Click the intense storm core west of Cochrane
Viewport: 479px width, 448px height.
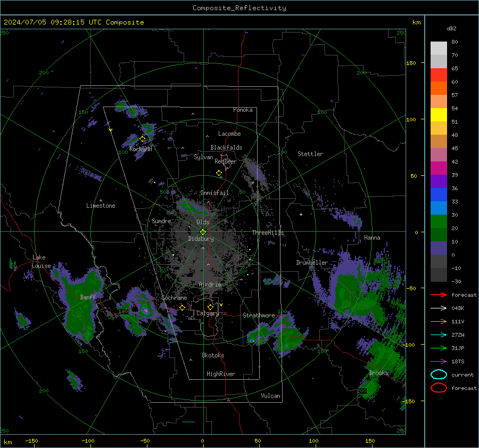click(145, 311)
